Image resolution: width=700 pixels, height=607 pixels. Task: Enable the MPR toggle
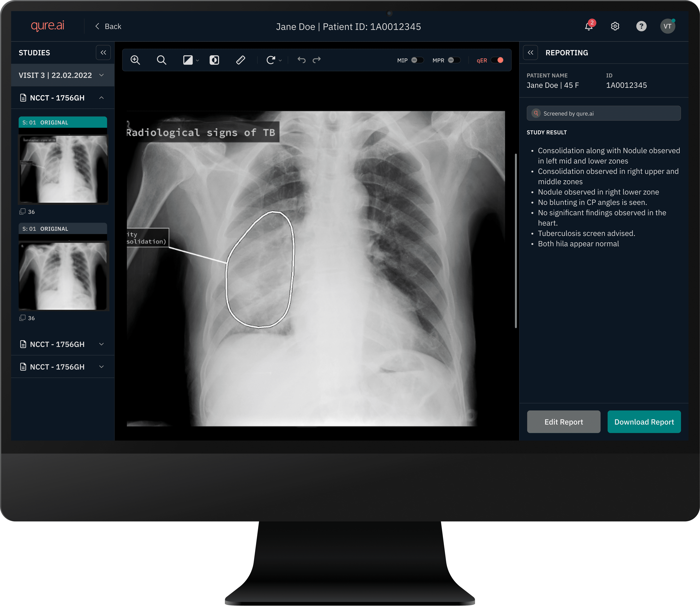[x=454, y=60]
